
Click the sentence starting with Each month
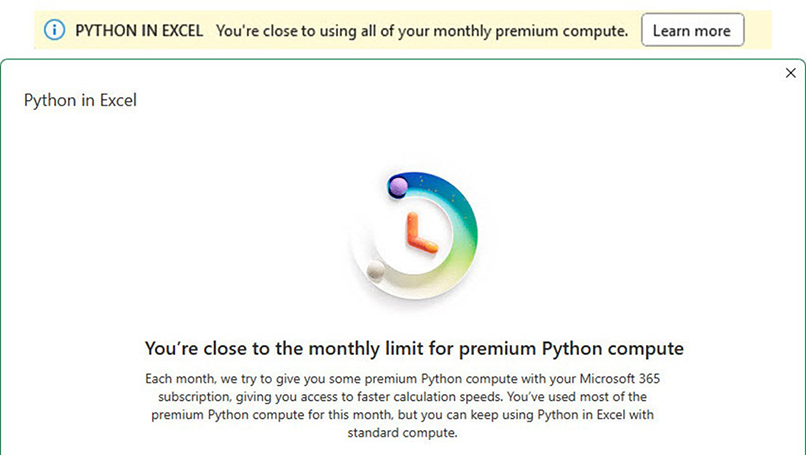click(402, 388)
